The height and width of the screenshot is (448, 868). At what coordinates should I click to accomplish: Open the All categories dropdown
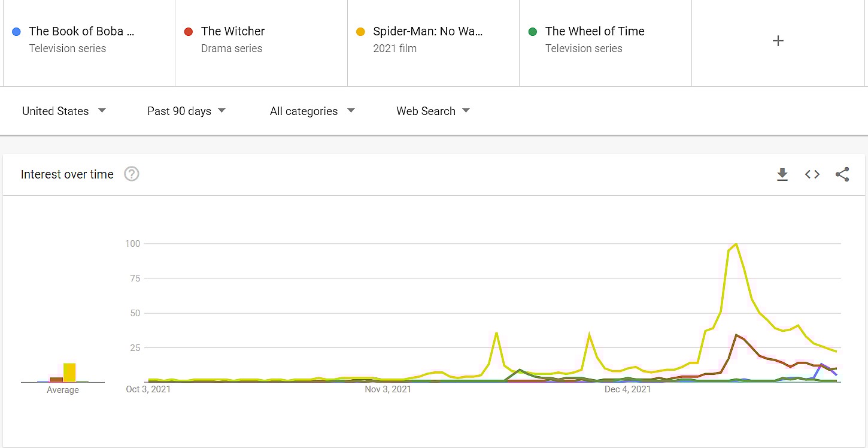pos(312,111)
